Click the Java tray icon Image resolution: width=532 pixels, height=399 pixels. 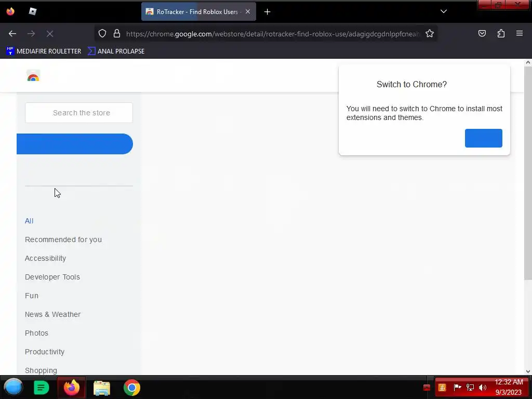tap(442, 388)
